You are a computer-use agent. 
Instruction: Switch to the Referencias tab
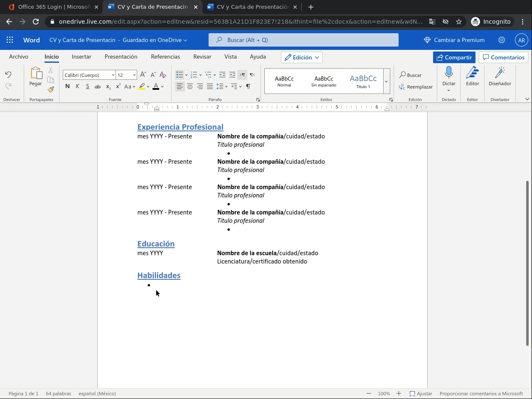[x=165, y=57]
